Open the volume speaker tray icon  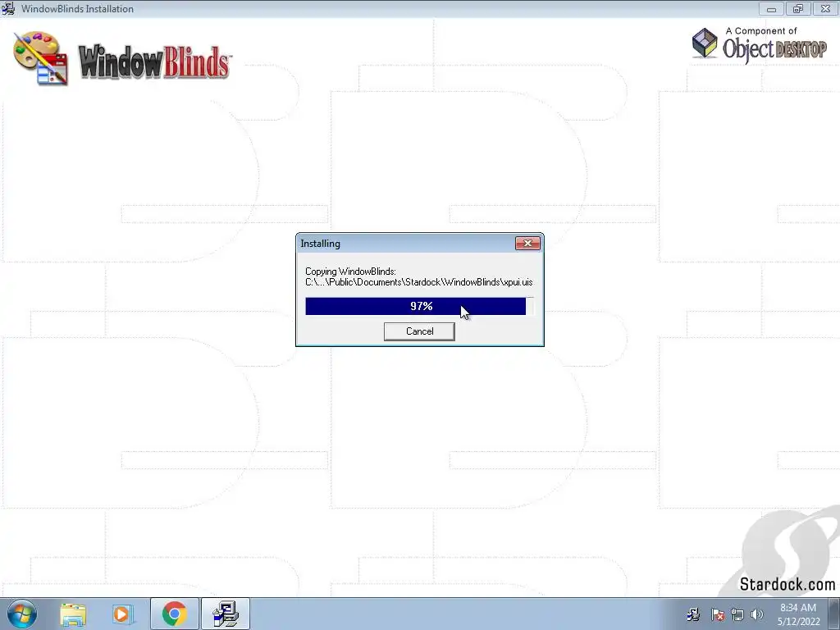(757, 614)
